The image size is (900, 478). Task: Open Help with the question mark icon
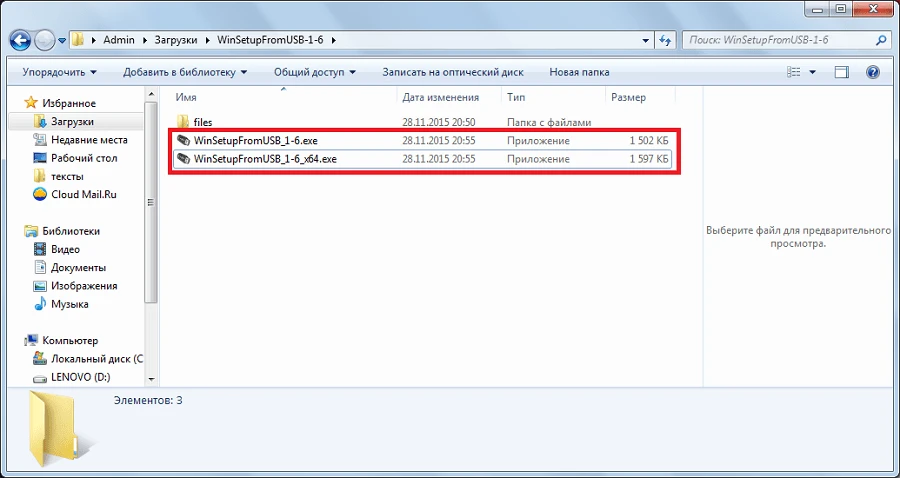(873, 72)
